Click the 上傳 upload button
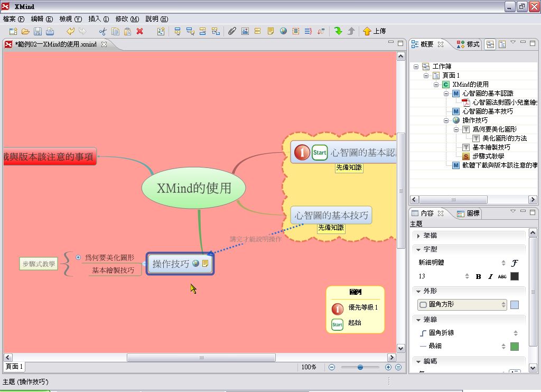 (x=375, y=31)
